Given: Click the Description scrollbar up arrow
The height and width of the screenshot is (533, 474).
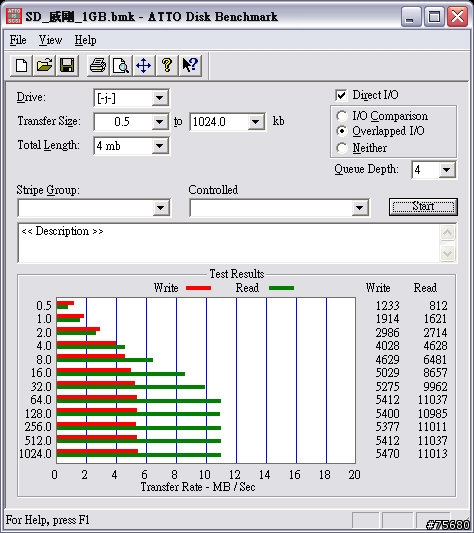Looking at the screenshot, I should pos(447,233).
